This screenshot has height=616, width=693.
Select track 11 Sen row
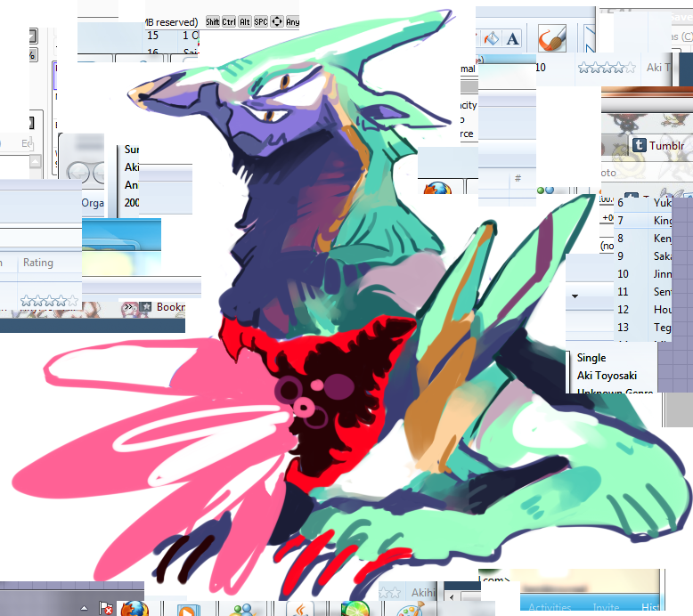click(x=643, y=292)
